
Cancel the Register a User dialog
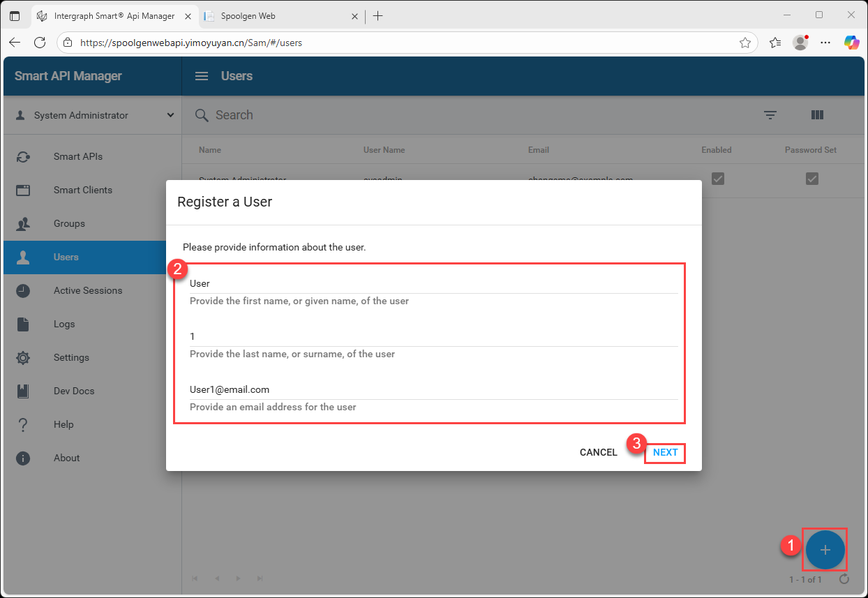pos(598,452)
